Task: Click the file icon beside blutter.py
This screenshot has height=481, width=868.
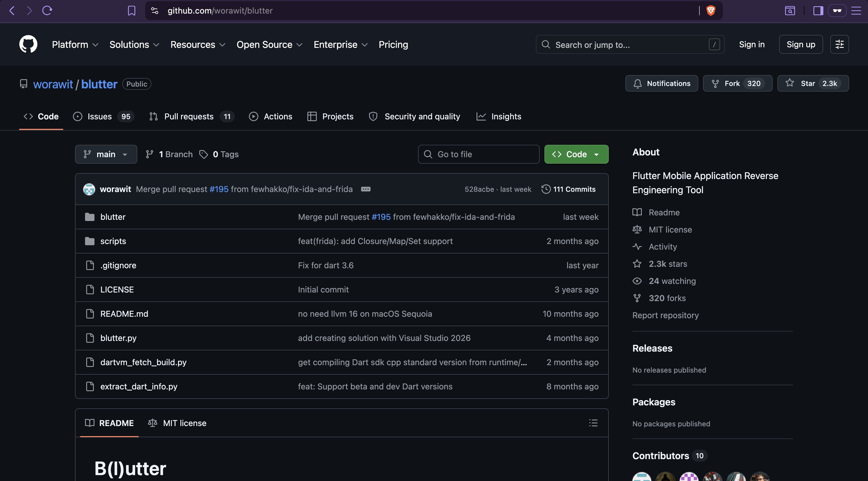Action: 90,338
